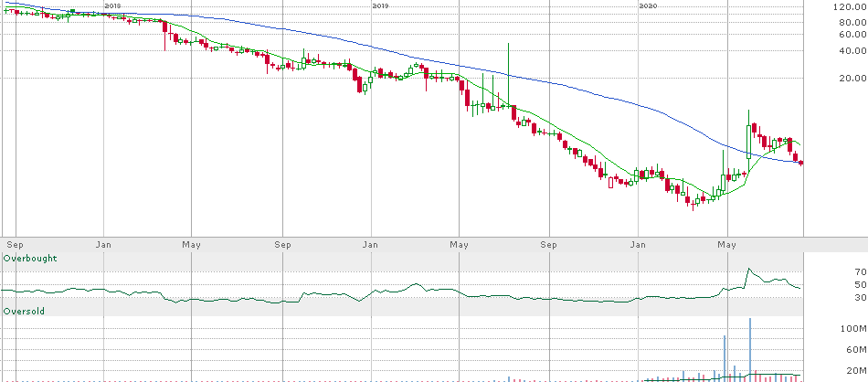Click the 20.00 price axis label
Viewport: 868px width, 382px height.
852,79
